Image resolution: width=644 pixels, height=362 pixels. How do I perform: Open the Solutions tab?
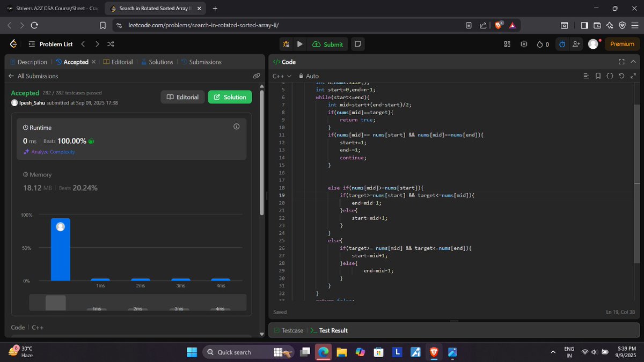[x=157, y=62]
